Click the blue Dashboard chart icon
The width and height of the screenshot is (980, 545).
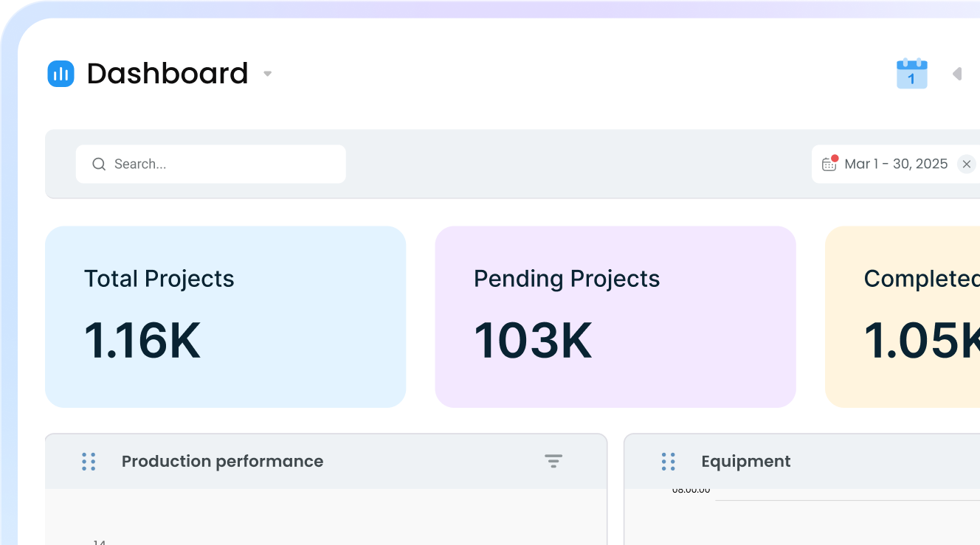click(61, 74)
